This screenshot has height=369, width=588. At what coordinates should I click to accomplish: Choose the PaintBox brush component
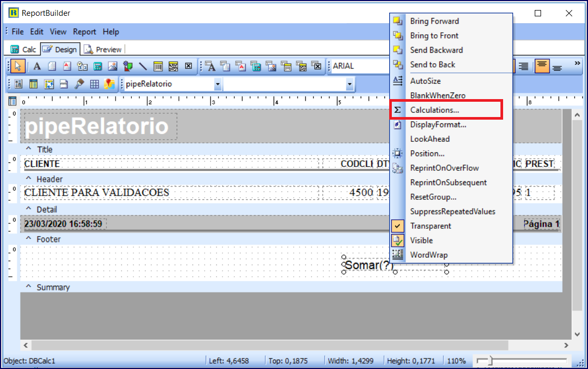click(79, 84)
